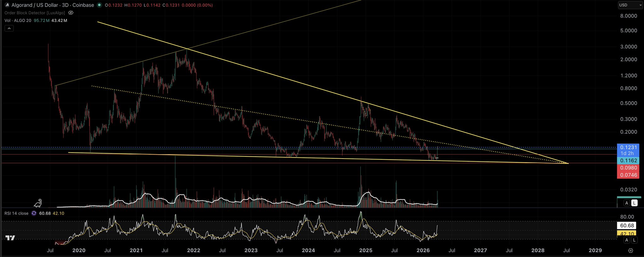Image resolution: width=644 pixels, height=257 pixels.
Task: Click the 0.5000 price axis label
Action: click(629, 103)
